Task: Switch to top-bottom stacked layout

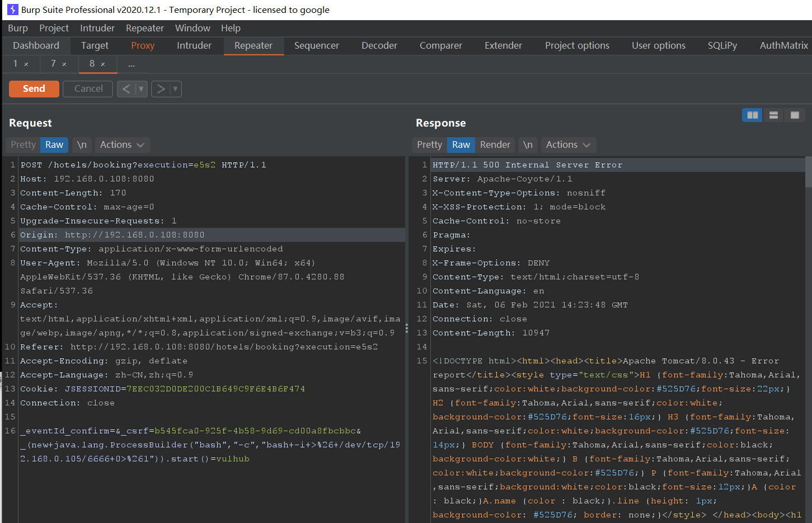Action: (773, 115)
